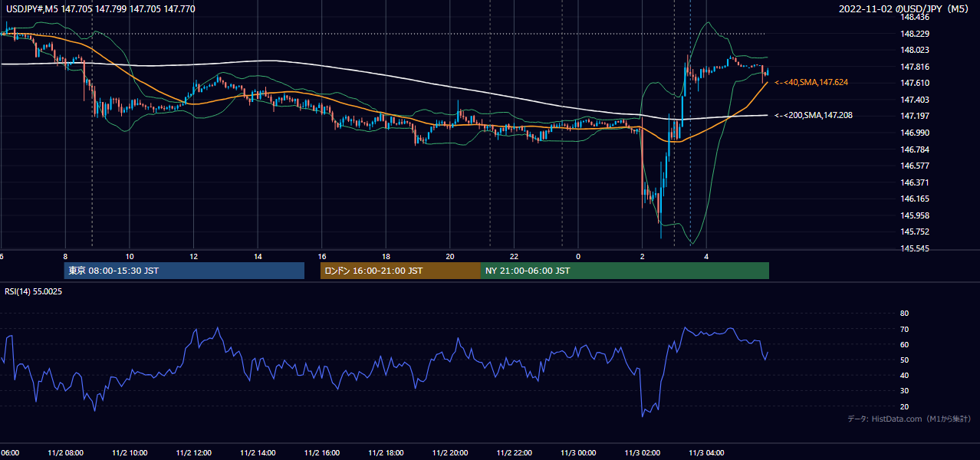Click hour label 10 under price chart
980x460 pixels.
click(x=130, y=256)
